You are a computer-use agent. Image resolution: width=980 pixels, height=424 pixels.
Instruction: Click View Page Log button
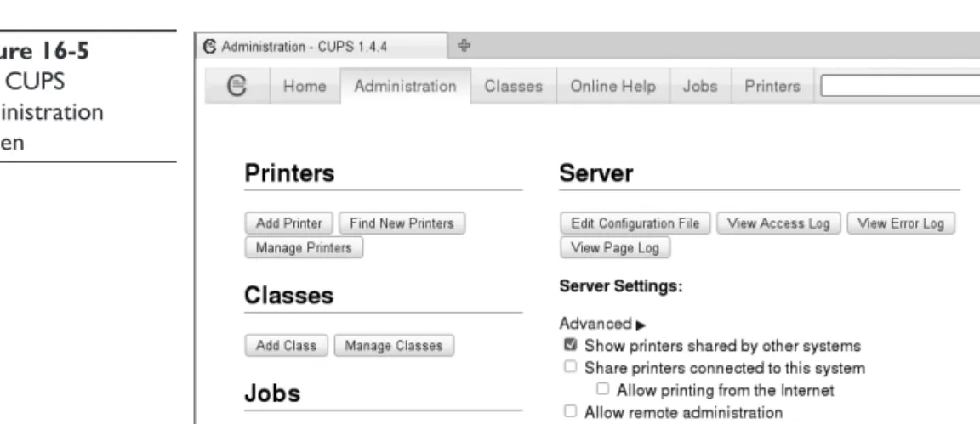615,248
